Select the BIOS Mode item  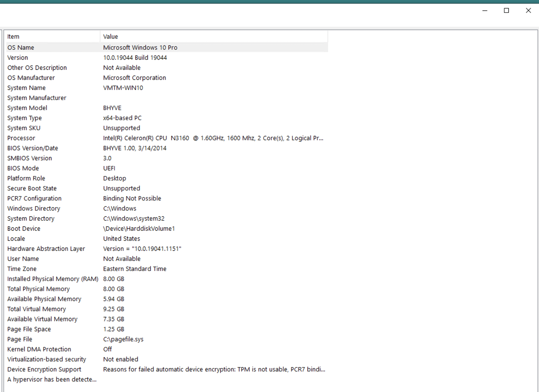coord(23,168)
